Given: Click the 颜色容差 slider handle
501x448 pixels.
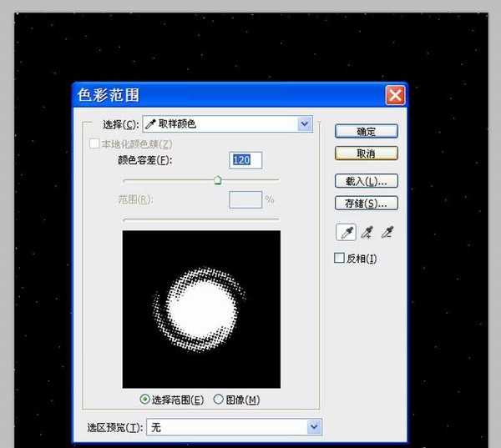Looking at the screenshot, I should coord(218,179).
